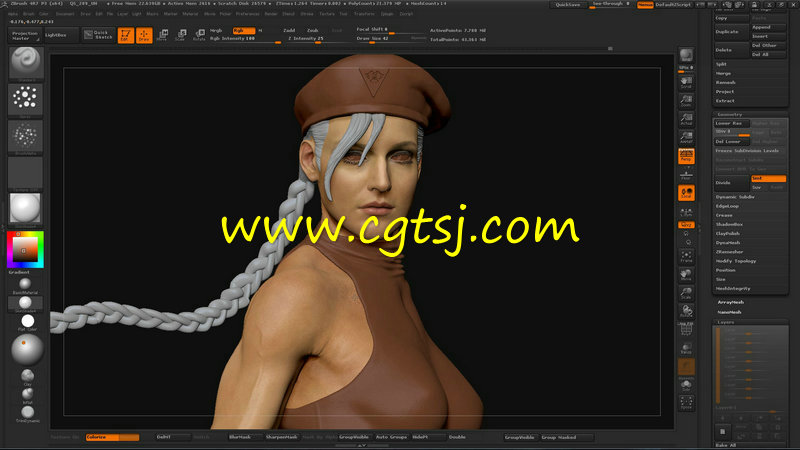This screenshot has width=800, height=450.
Task: Open the material selector sphere
Action: click(x=26, y=209)
